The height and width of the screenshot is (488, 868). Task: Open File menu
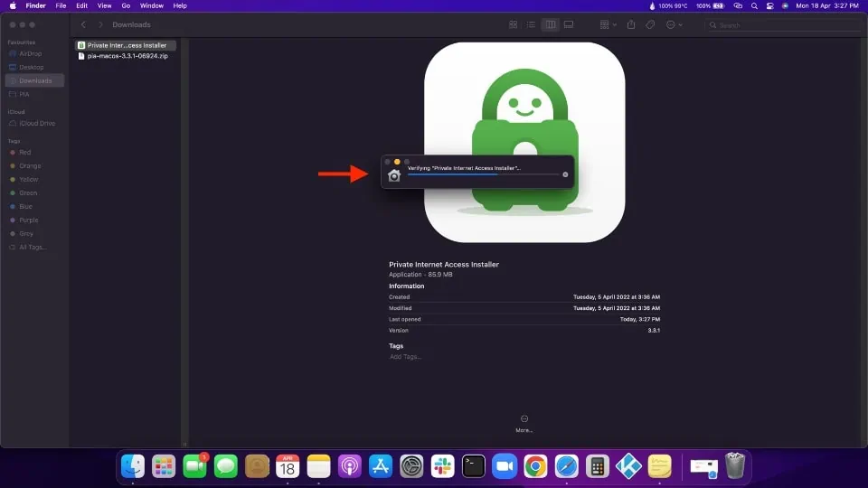[61, 5]
